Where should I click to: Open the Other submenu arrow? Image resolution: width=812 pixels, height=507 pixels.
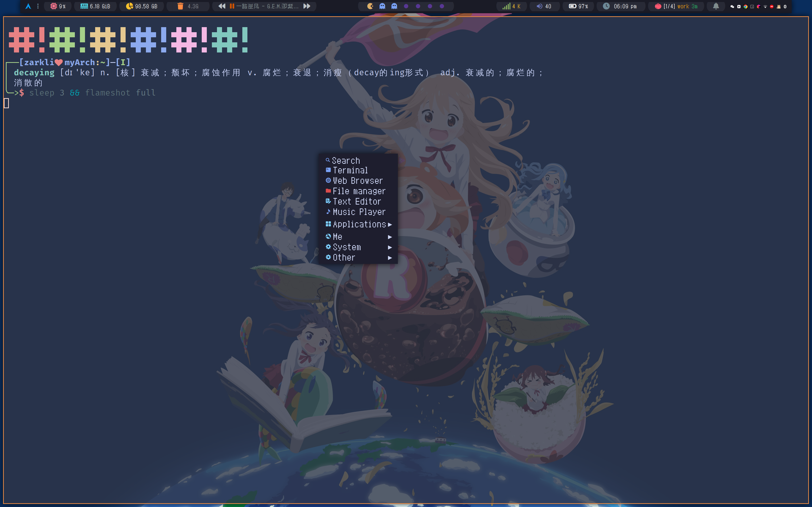coord(390,258)
